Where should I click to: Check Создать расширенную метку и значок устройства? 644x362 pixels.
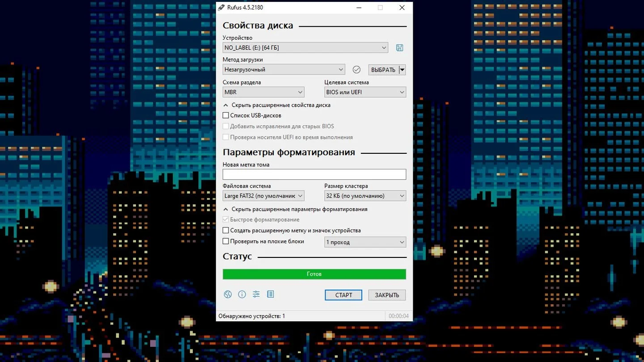point(226,231)
